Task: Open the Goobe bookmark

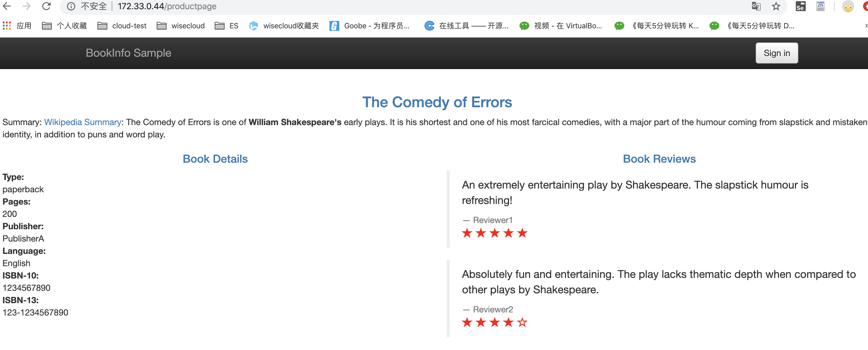Action: point(370,26)
